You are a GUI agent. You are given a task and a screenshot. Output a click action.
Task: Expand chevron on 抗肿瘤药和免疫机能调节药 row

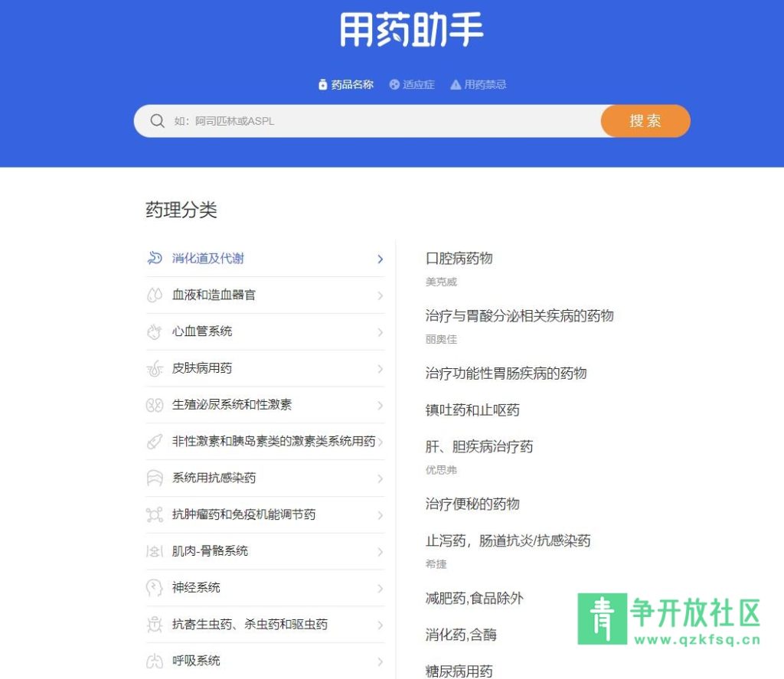(380, 515)
